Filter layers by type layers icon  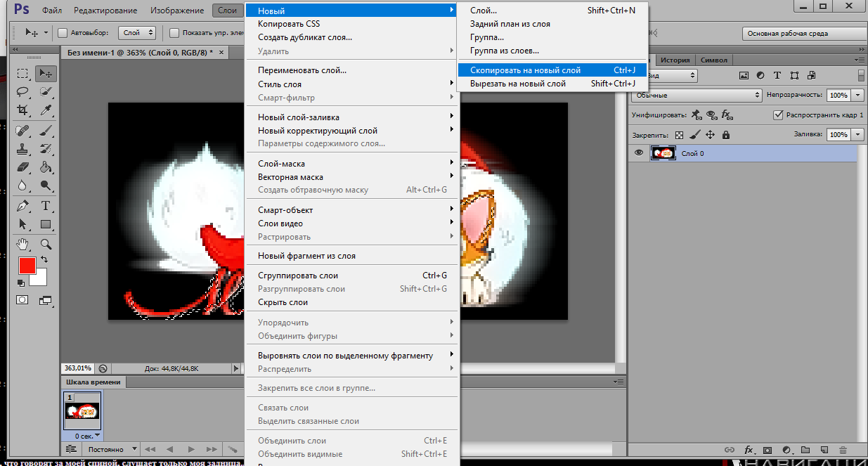click(x=777, y=75)
